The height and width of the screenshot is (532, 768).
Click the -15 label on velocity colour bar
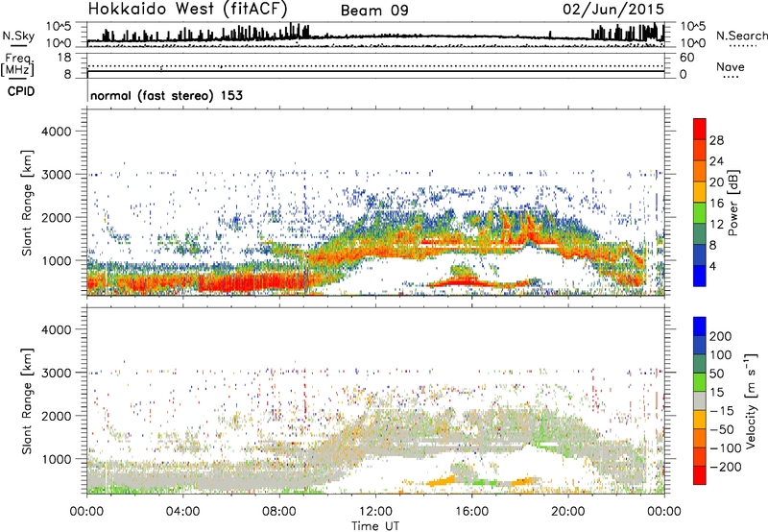coord(722,411)
